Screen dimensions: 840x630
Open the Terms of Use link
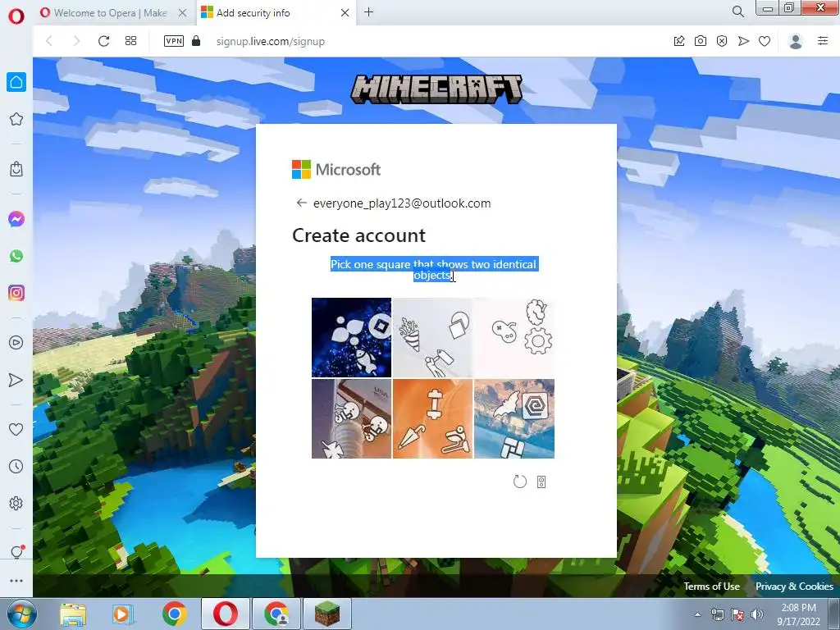[x=711, y=586]
